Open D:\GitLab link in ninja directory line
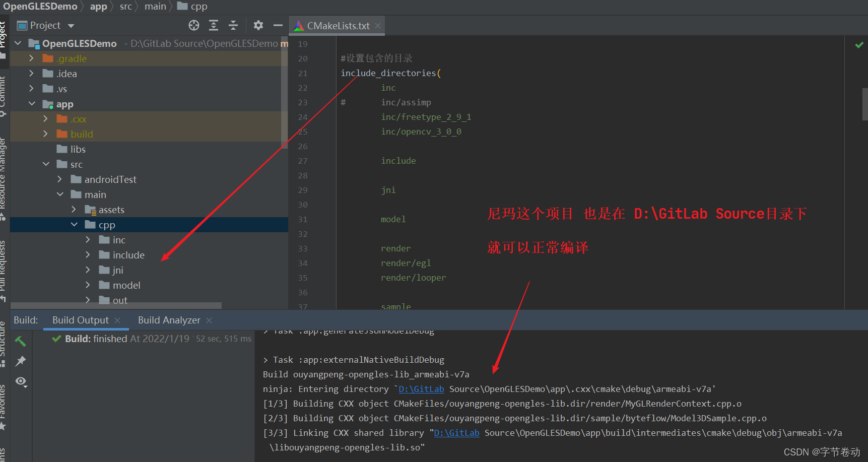Screen dimensions: 868x462 point(421,389)
